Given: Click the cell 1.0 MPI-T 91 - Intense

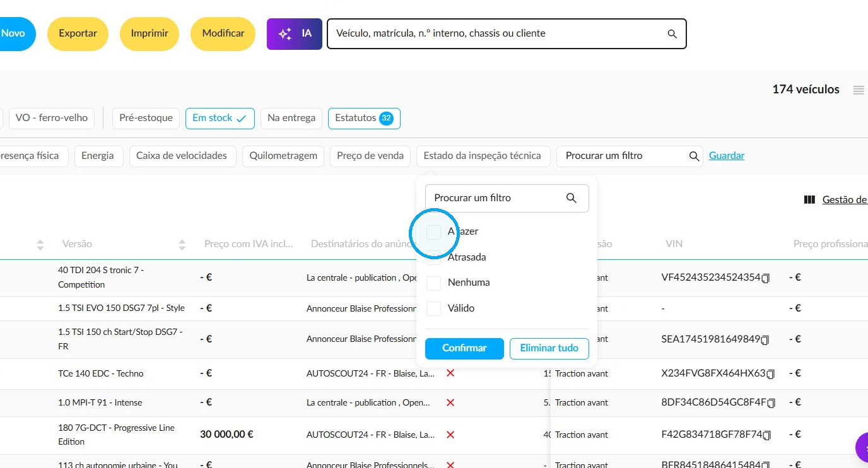Looking at the screenshot, I should [x=100, y=403].
